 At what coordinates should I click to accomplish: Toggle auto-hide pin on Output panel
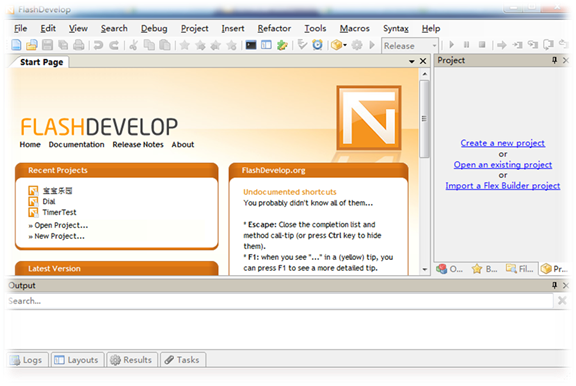(555, 285)
